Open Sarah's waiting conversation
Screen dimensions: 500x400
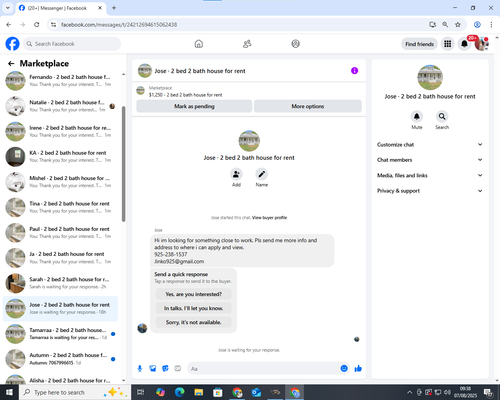coord(60,283)
